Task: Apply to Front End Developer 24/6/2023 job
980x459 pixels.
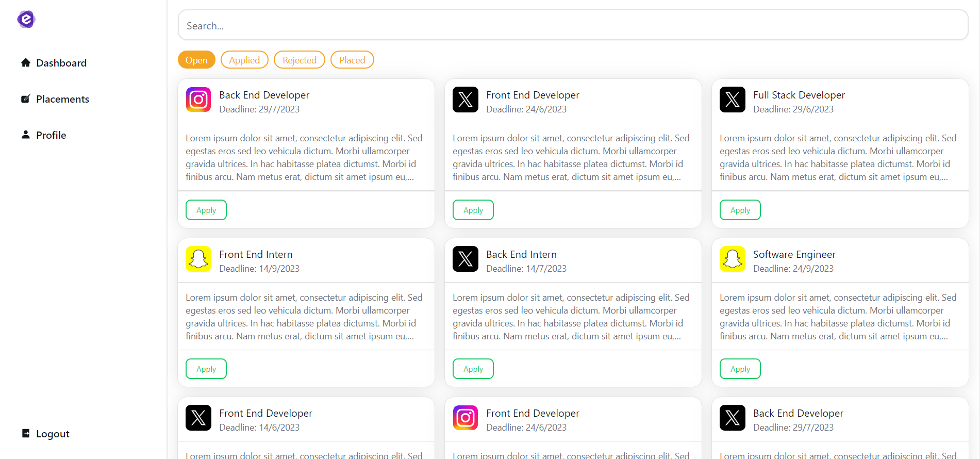Action: pos(473,210)
